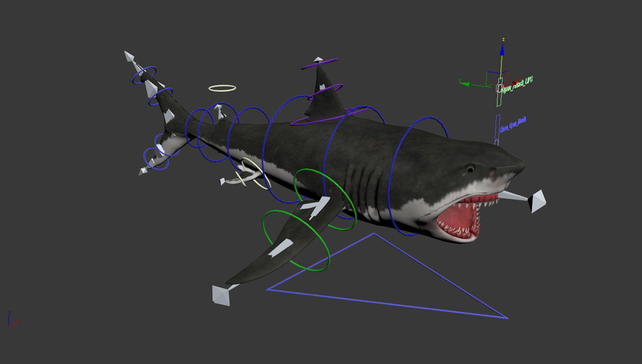This screenshot has height=364, width=642.
Task: Select the diamond bone at the pectoral fin tip
Action: pyautogui.click(x=221, y=295)
